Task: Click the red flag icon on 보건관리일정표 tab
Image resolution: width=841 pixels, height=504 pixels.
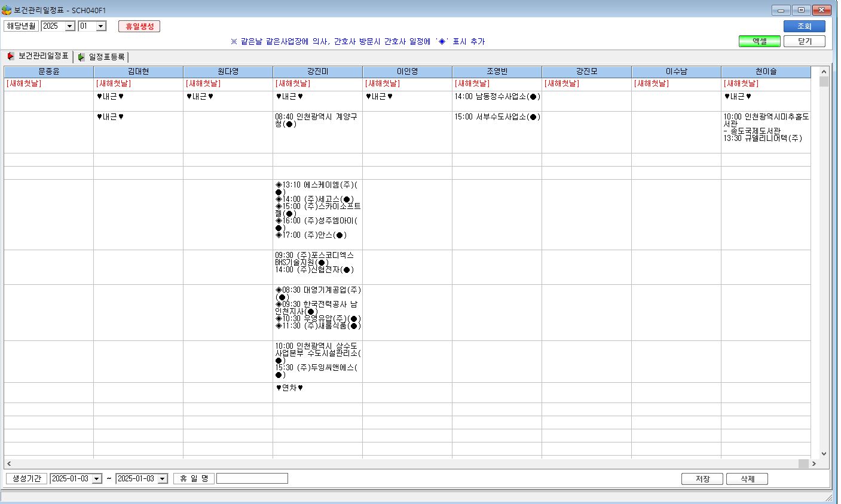Action: click(x=11, y=56)
